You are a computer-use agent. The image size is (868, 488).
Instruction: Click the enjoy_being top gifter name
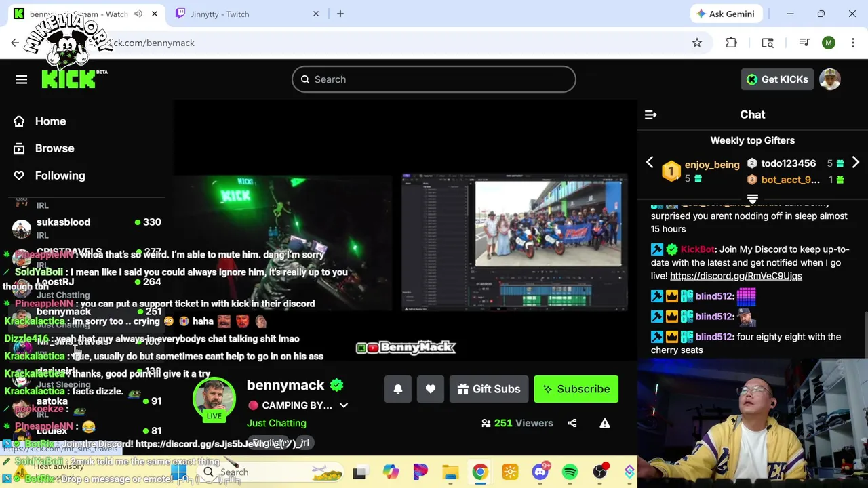tap(712, 165)
